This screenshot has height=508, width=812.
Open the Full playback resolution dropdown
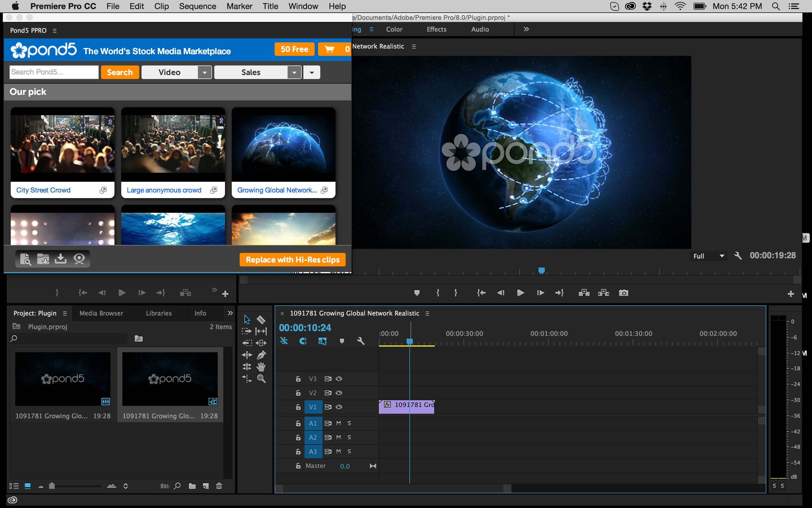click(x=708, y=256)
